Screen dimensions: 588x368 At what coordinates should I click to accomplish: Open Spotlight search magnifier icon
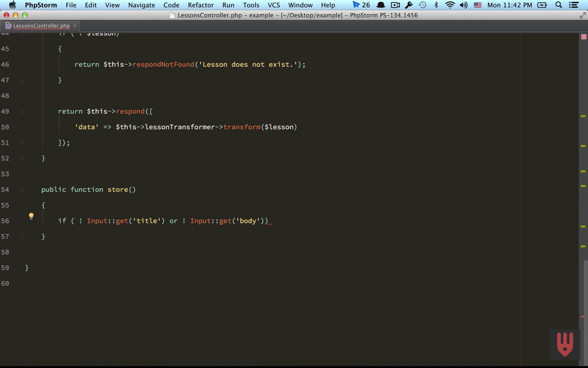(x=558, y=5)
